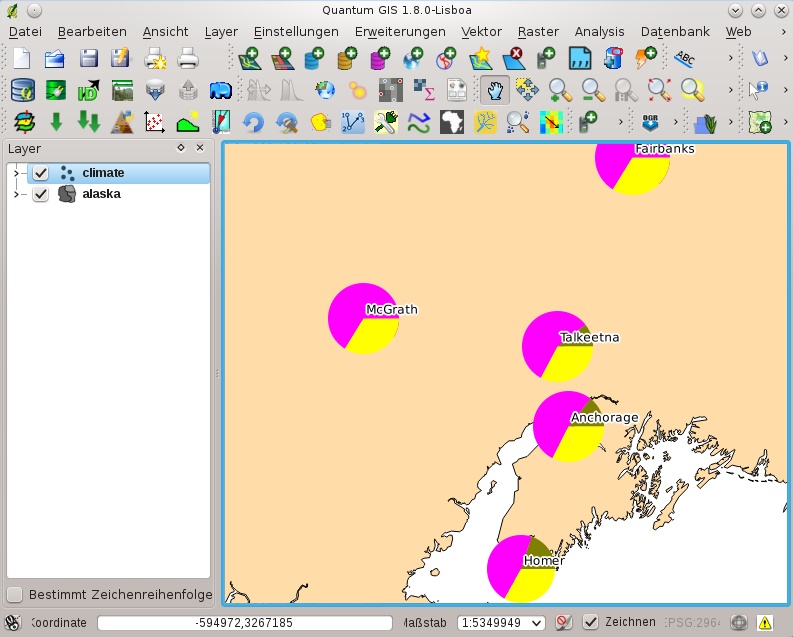
Task: Open the Einstellungen menu
Action: (x=296, y=32)
